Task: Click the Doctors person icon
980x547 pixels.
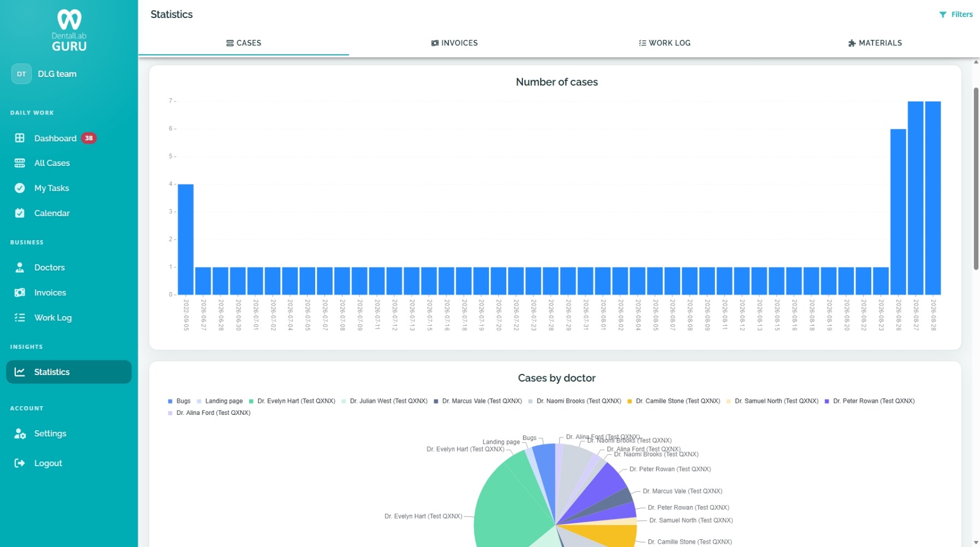Action: click(x=20, y=267)
